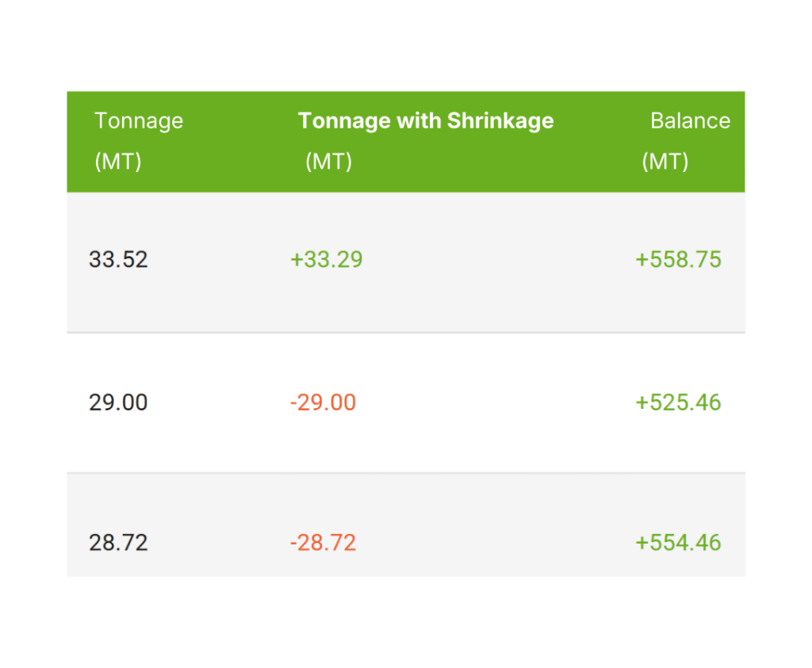Click the Tonnage column header

(x=139, y=121)
